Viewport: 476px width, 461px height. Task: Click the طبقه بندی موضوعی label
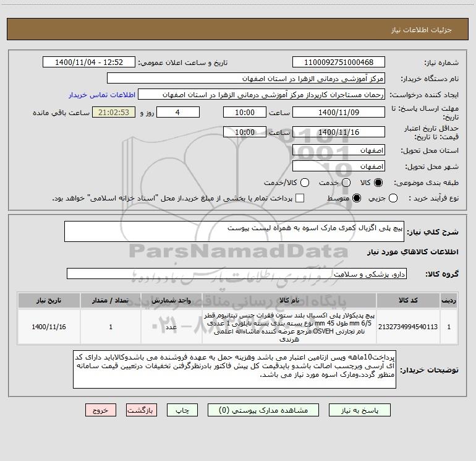pyautogui.click(x=426, y=183)
